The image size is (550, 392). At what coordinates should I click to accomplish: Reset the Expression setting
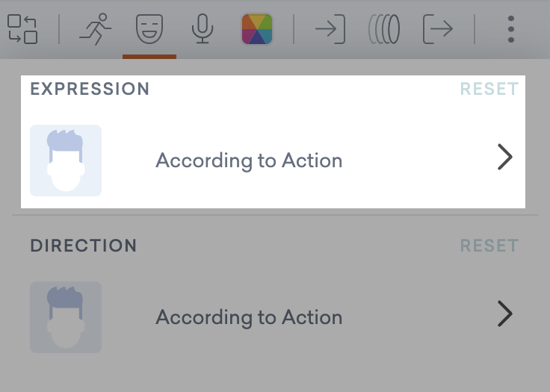489,89
